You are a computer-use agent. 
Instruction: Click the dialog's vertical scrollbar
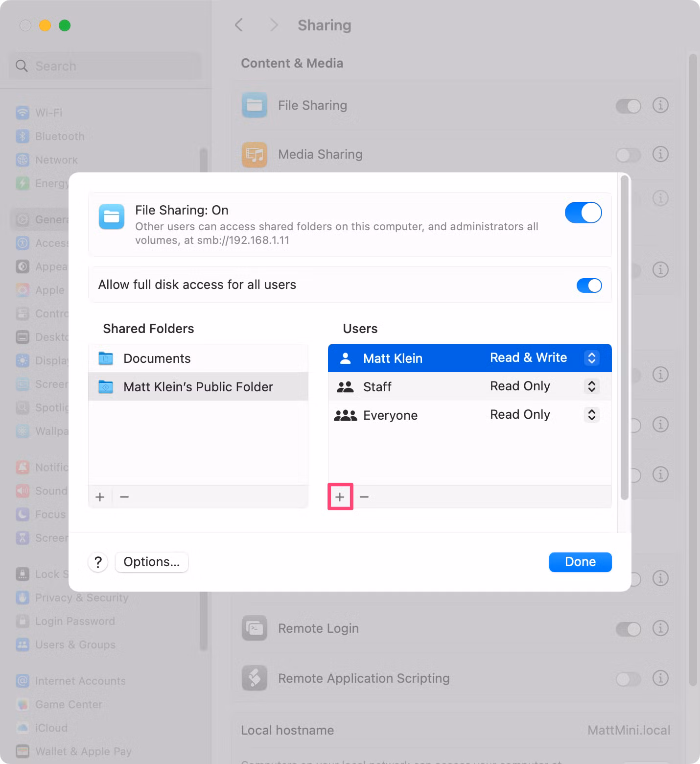[x=624, y=338]
